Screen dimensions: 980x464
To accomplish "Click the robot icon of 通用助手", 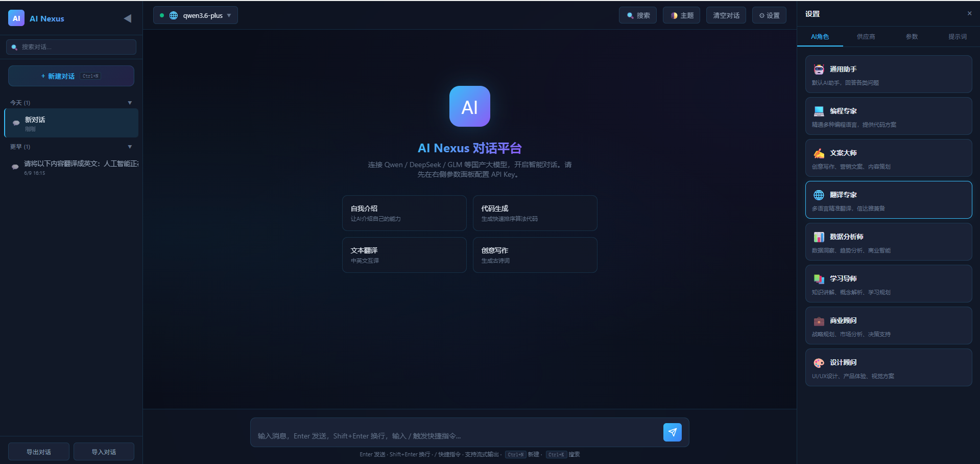I will (819, 69).
